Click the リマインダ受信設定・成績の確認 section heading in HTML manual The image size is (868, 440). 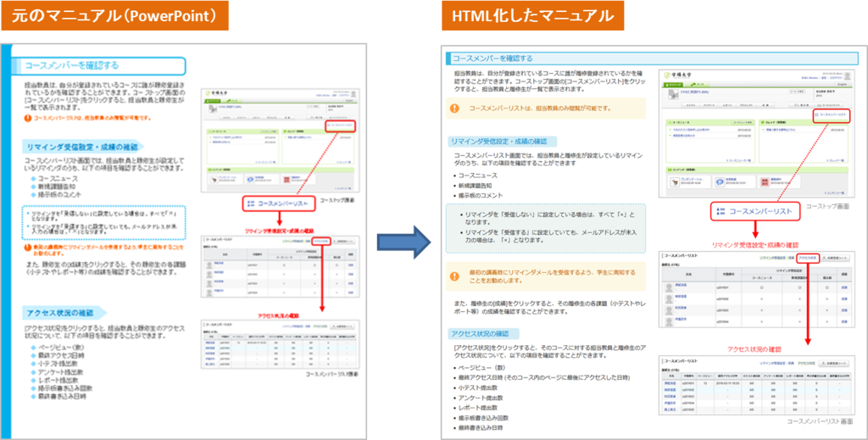point(502,141)
